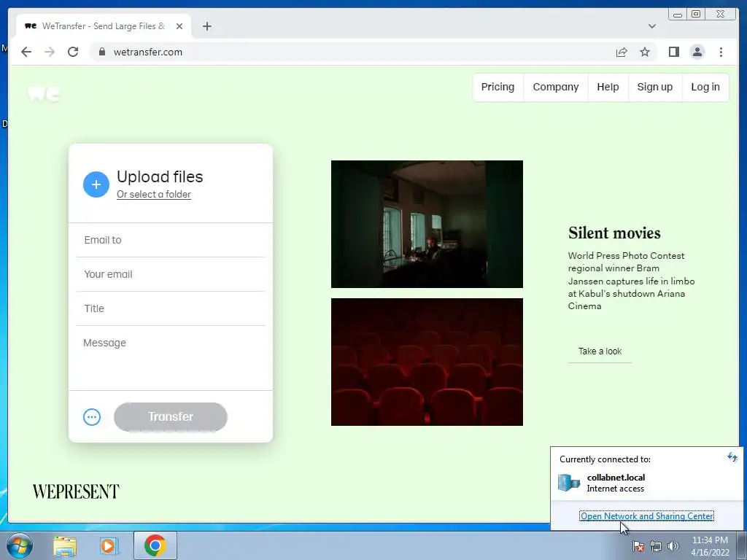Click the Show desktop strip by the clock
Viewport: 747px width, 560px height.
[x=742, y=546]
